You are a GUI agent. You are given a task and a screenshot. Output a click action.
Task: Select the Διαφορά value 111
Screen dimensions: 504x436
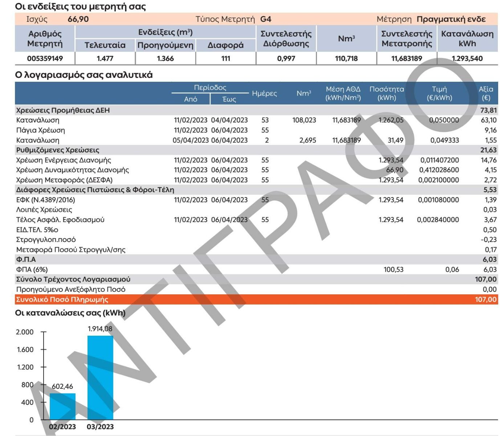click(x=225, y=58)
